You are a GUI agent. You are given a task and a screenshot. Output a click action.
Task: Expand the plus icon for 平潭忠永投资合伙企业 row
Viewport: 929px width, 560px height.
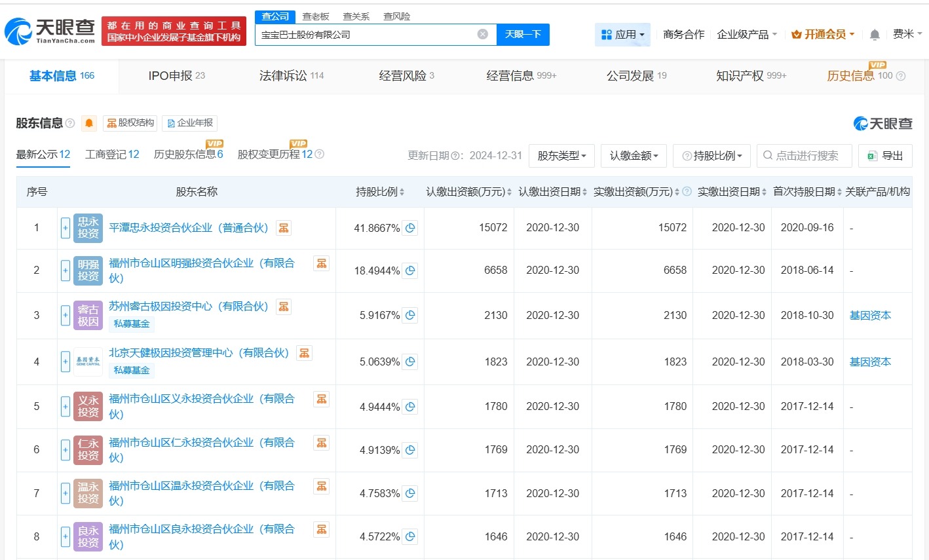pyautogui.click(x=66, y=227)
